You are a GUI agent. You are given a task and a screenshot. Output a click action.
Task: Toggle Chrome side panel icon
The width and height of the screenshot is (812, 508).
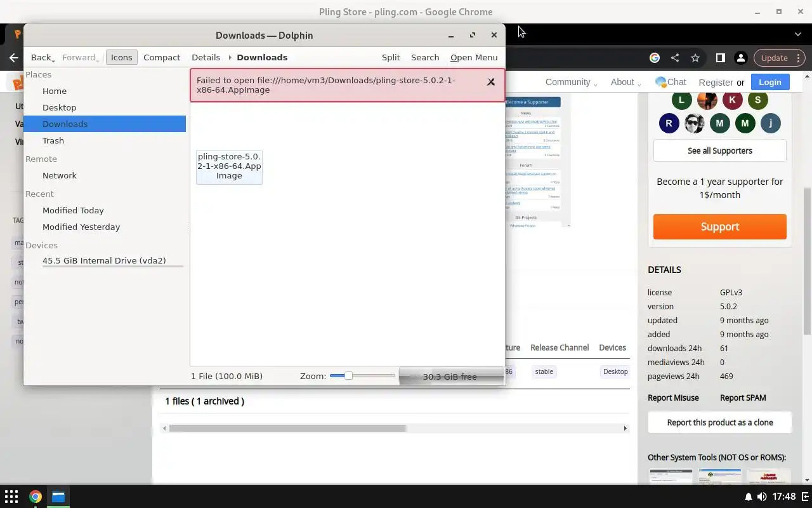pyautogui.click(x=720, y=58)
